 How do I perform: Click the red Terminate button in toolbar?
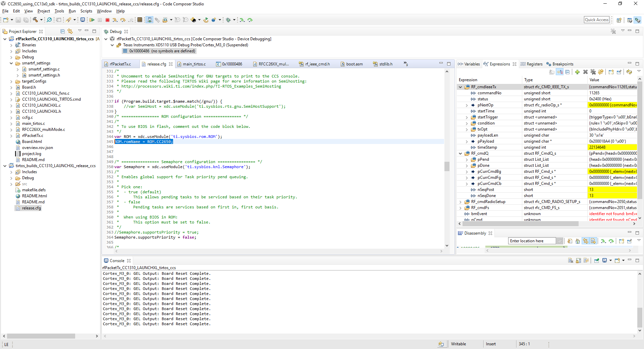point(107,20)
